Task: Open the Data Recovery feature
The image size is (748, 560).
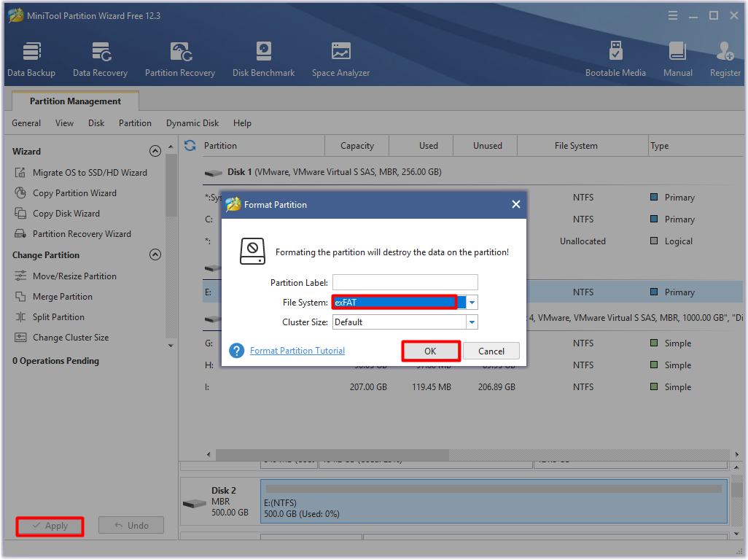Action: (100, 58)
